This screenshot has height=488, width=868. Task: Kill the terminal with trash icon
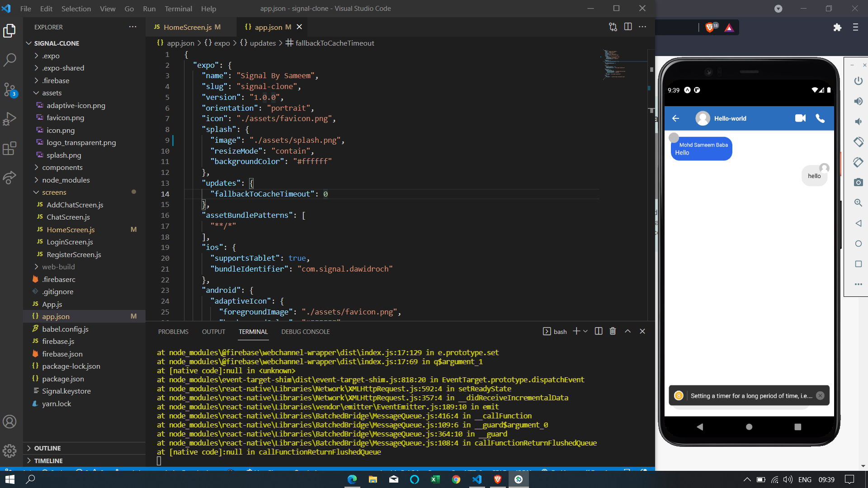pyautogui.click(x=613, y=331)
